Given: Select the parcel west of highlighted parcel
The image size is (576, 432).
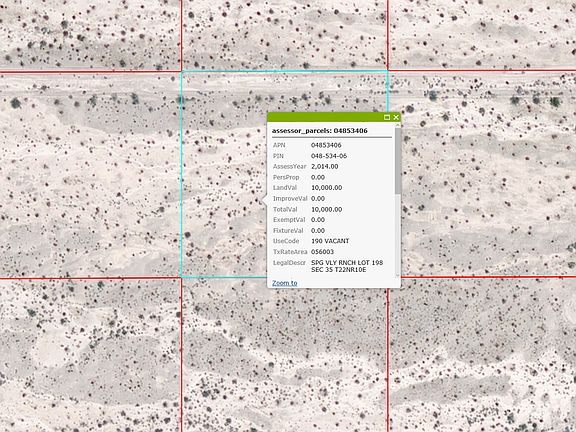Looking at the screenshot, I should point(90,174).
